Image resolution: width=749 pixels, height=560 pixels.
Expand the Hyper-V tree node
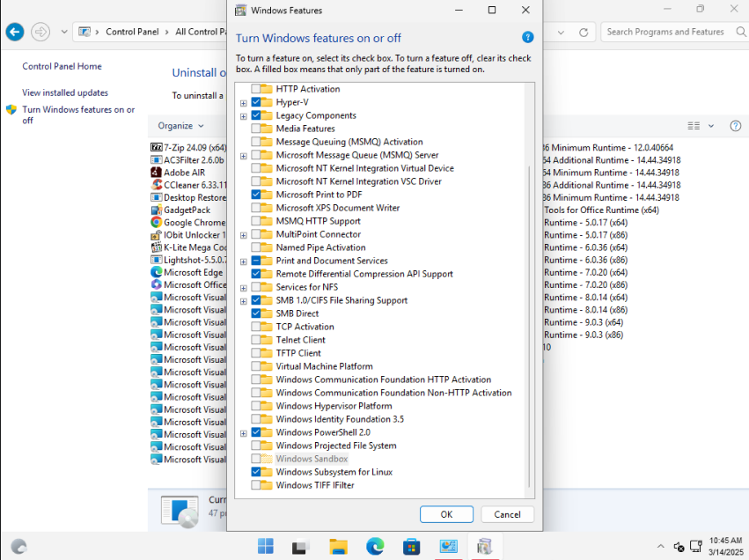244,103
